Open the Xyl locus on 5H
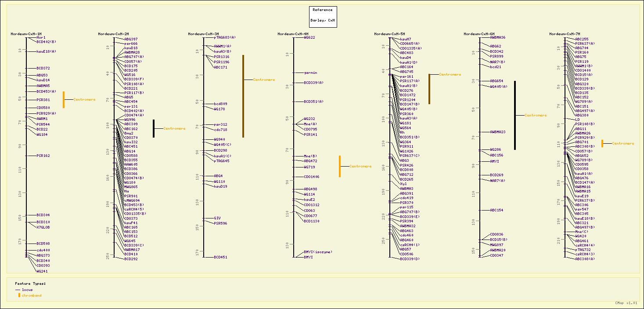644x309 pixels. point(403,184)
